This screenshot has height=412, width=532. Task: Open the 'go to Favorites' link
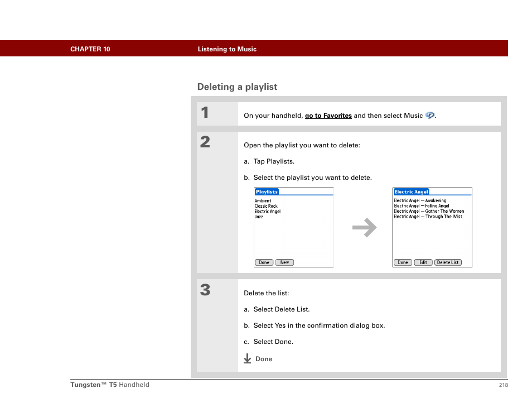coord(328,116)
